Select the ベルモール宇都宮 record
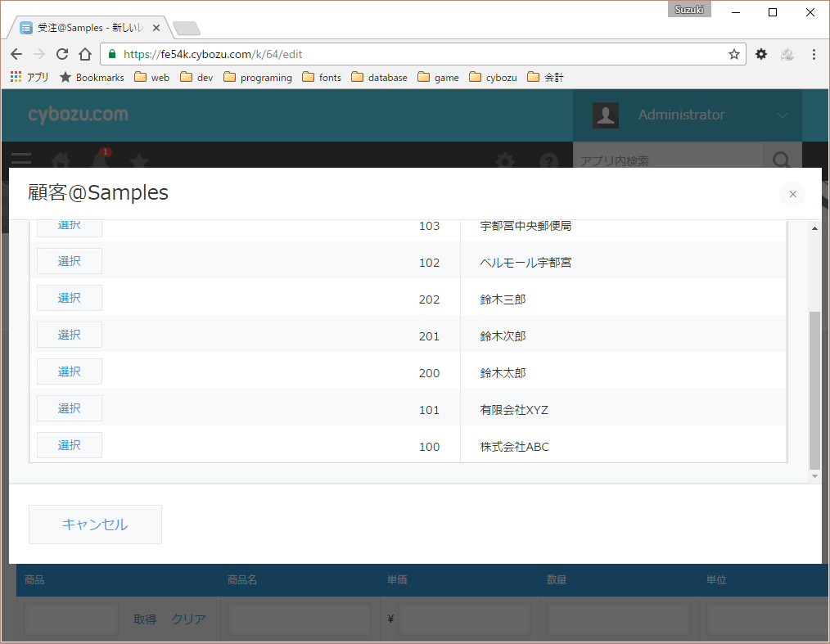 point(70,261)
